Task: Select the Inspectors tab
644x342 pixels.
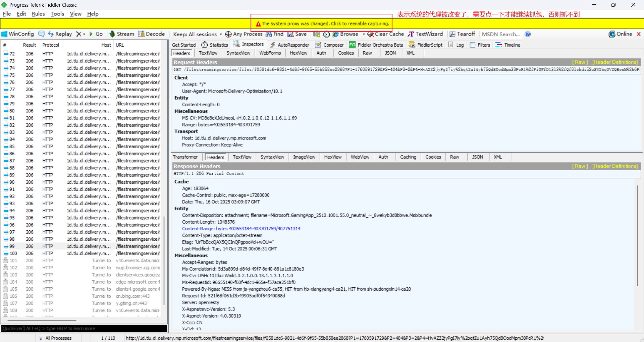Action: (249, 44)
